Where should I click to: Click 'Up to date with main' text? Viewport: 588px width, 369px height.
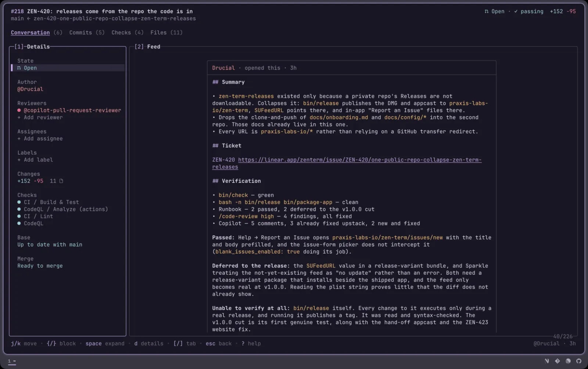pyautogui.click(x=50, y=244)
